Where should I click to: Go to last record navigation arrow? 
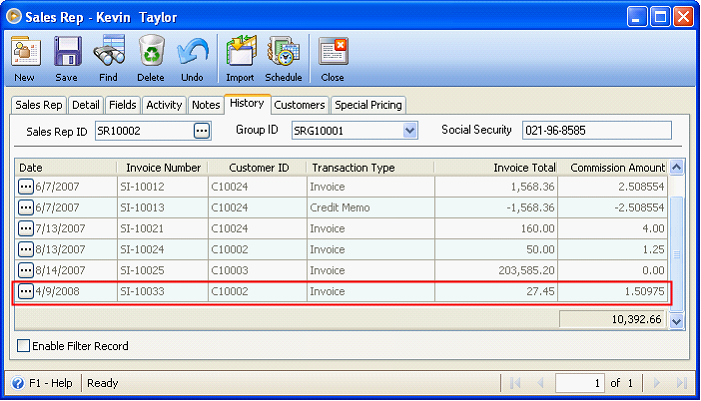[x=681, y=383]
